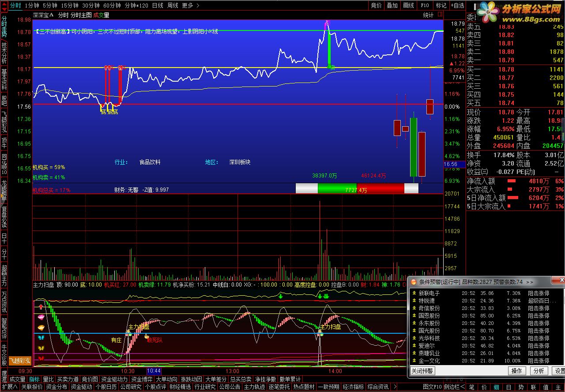Viewport: 565px width, 392px height.
Task: Open the 热点题材 bottom tab
Action: click(304, 387)
